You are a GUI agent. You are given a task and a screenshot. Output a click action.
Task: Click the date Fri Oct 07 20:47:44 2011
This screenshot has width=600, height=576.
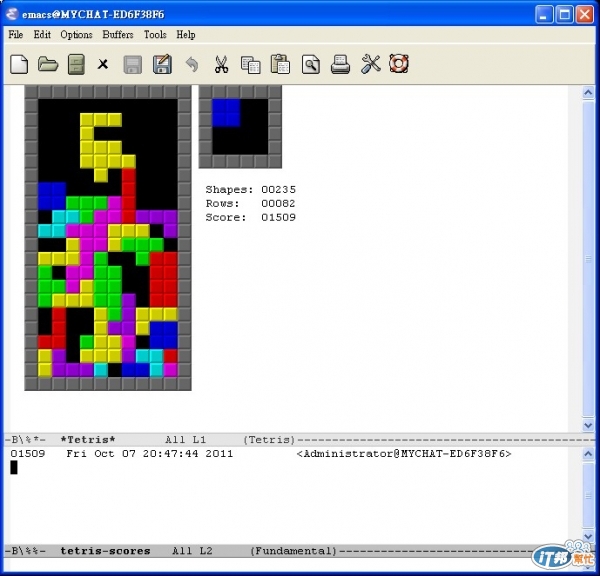coord(150,454)
